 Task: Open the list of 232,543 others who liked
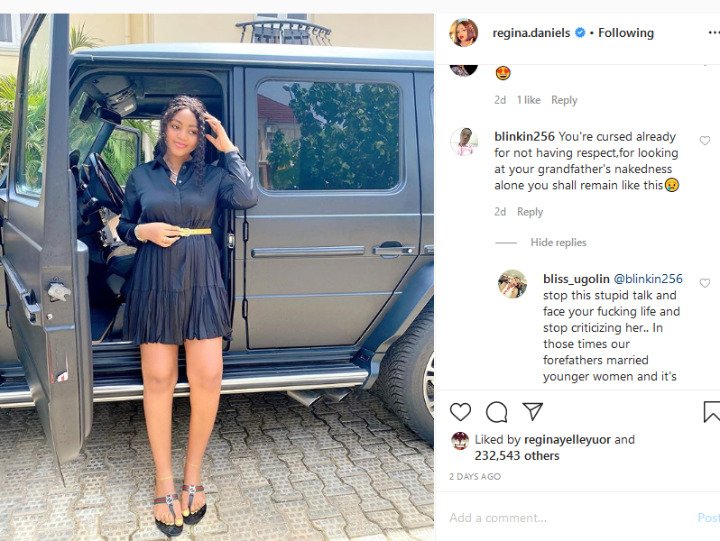517,456
